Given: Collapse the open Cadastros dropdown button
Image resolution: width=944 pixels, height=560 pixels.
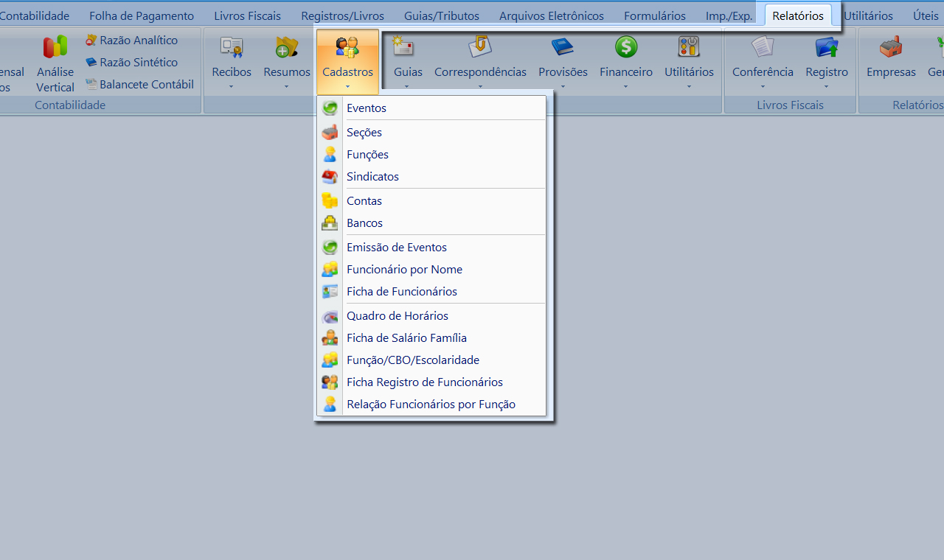Looking at the screenshot, I should tap(347, 63).
